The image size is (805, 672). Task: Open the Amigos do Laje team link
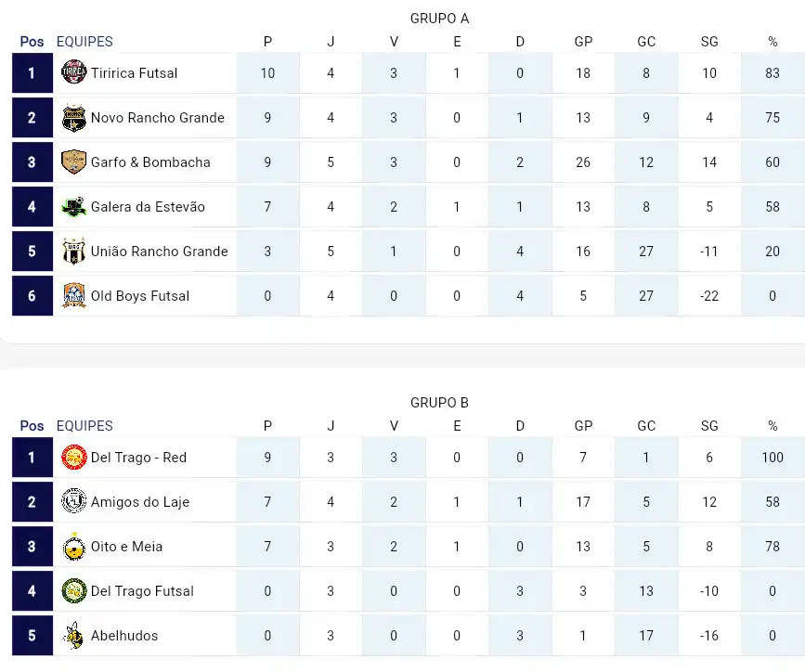(140, 502)
